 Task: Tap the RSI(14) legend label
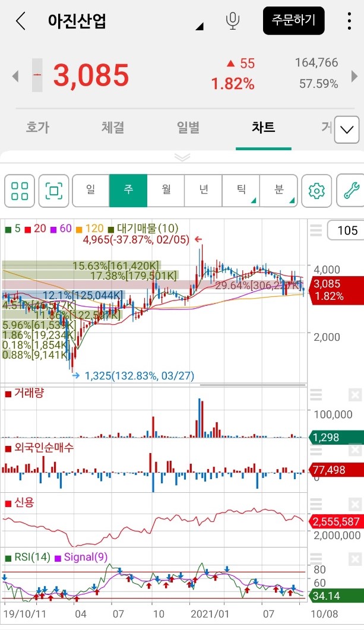tap(28, 558)
